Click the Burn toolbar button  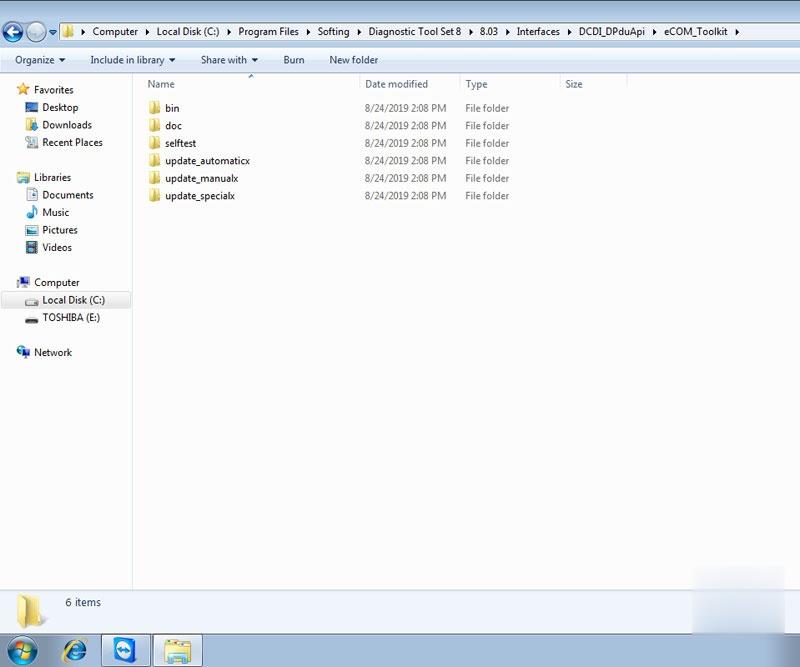(x=294, y=60)
